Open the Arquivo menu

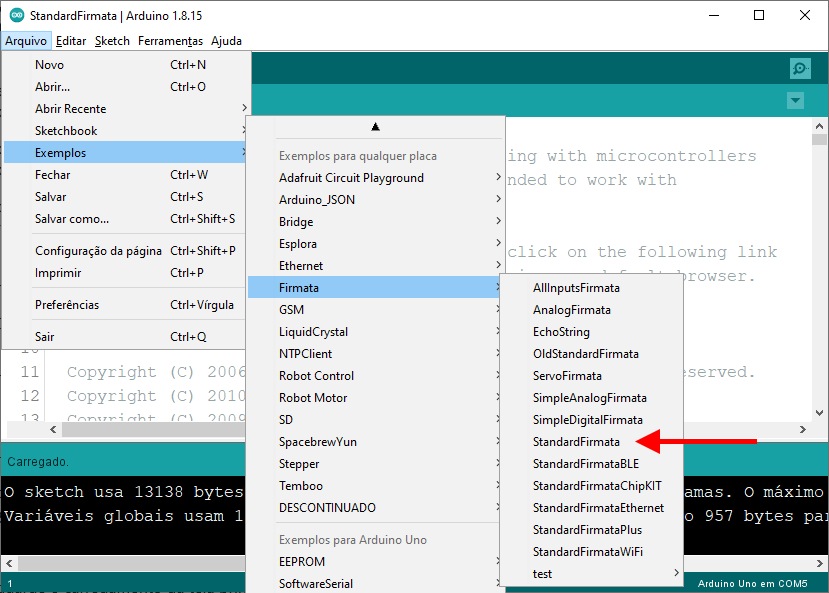[26, 41]
